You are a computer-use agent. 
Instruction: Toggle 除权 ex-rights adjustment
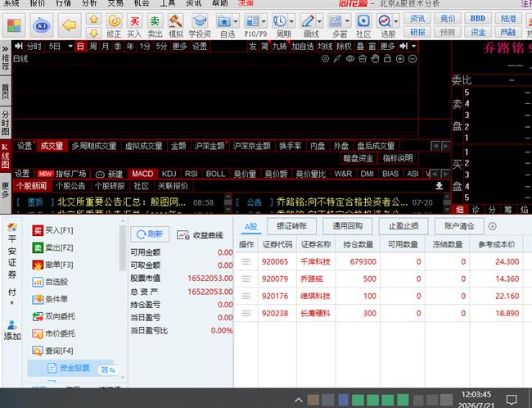pos(344,46)
